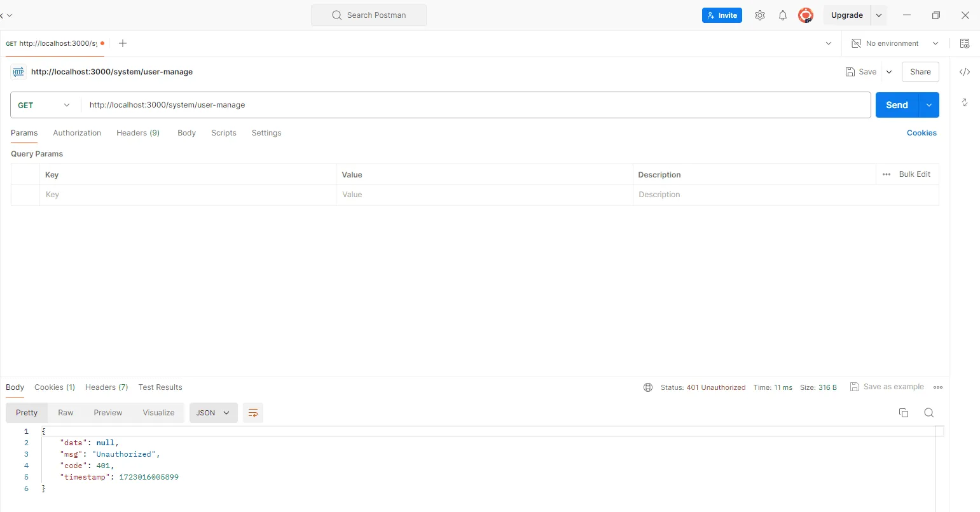This screenshot has width=980, height=512.
Task: Open the Scripts tab
Action: tap(224, 133)
